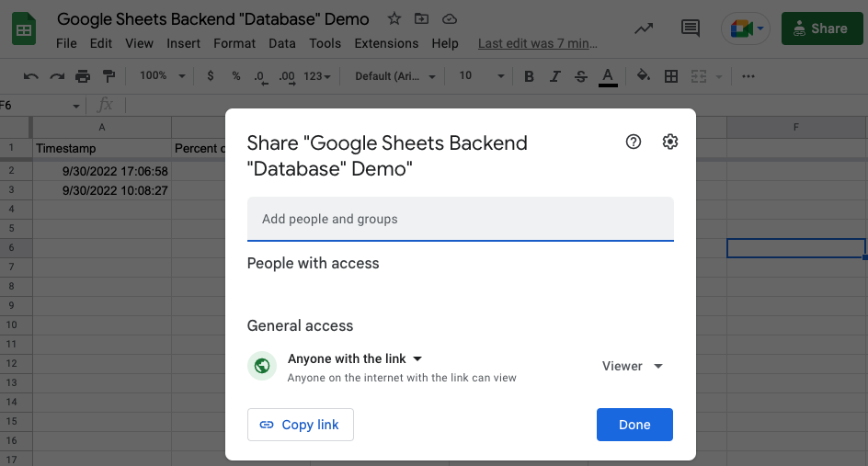
Task: Format as percent
Action: [x=236, y=75]
